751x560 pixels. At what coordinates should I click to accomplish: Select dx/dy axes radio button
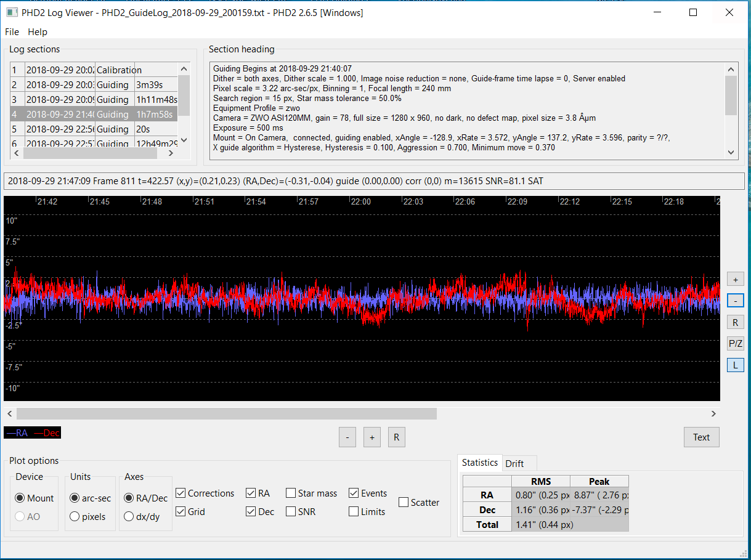142,516
